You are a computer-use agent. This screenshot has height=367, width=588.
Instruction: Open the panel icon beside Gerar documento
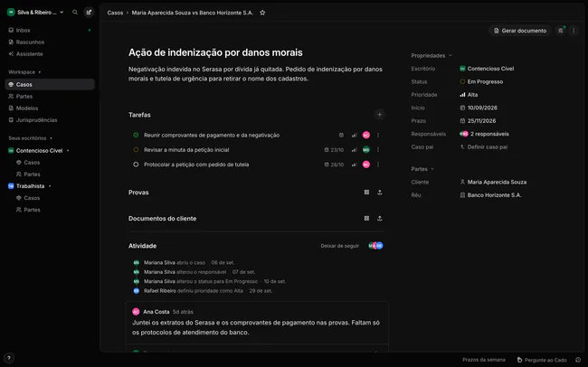pos(561,31)
